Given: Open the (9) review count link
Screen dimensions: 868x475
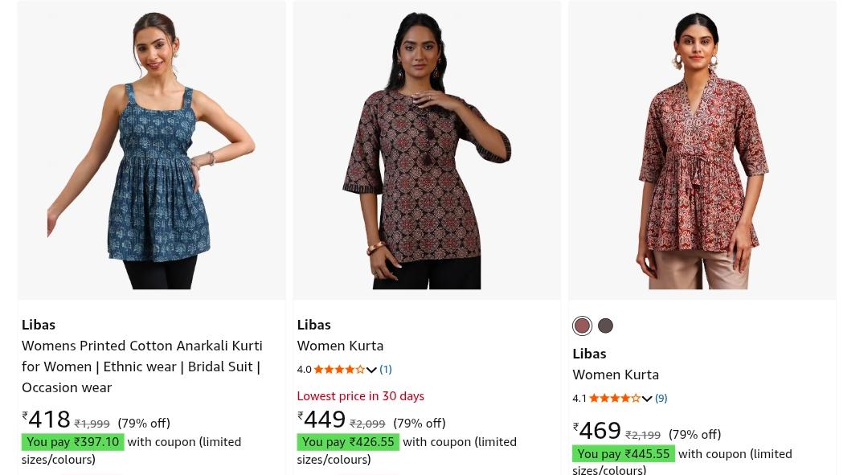Looking at the screenshot, I should (661, 398).
